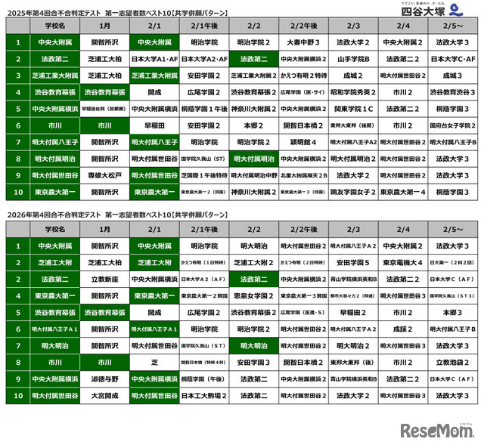Select the 成城3 cell
The image size is (484, 448).
pos(453,76)
